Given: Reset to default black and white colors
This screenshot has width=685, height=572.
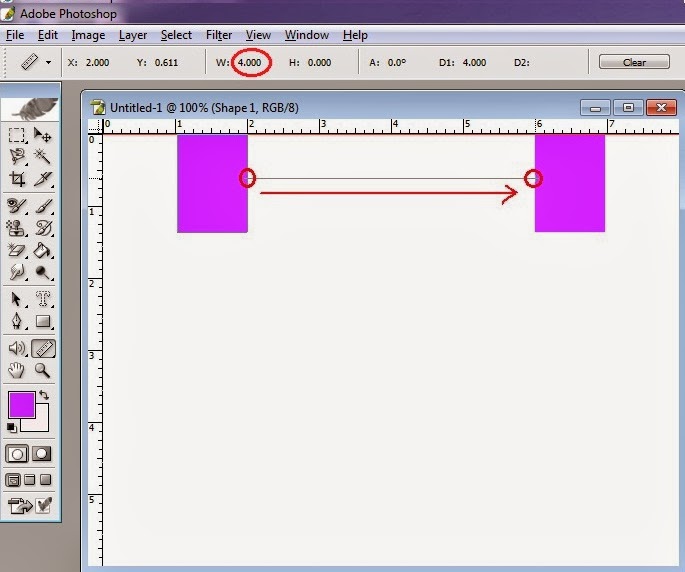Looking at the screenshot, I should [12, 427].
